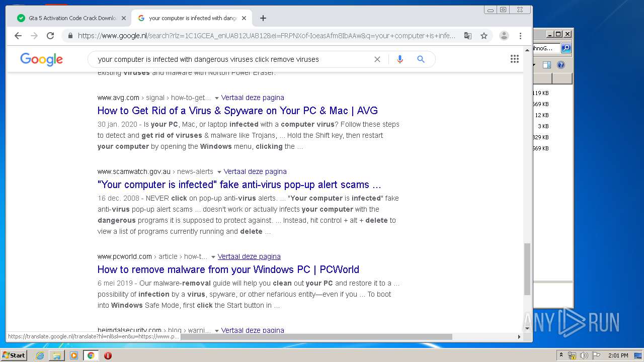Launch Internet Explorer from the taskbar
The height and width of the screenshot is (362, 644).
[x=40, y=355]
